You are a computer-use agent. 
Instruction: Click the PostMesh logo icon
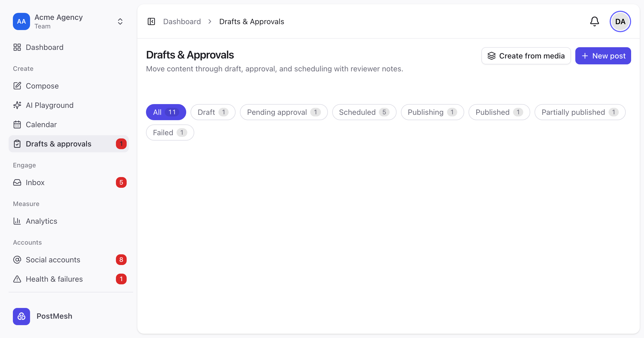[21, 317]
